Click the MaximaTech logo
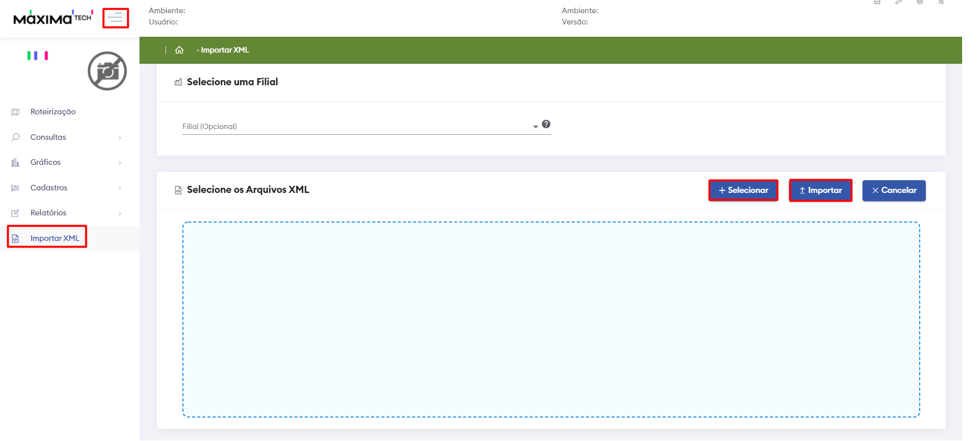Image resolution: width=980 pixels, height=441 pixels. point(53,17)
